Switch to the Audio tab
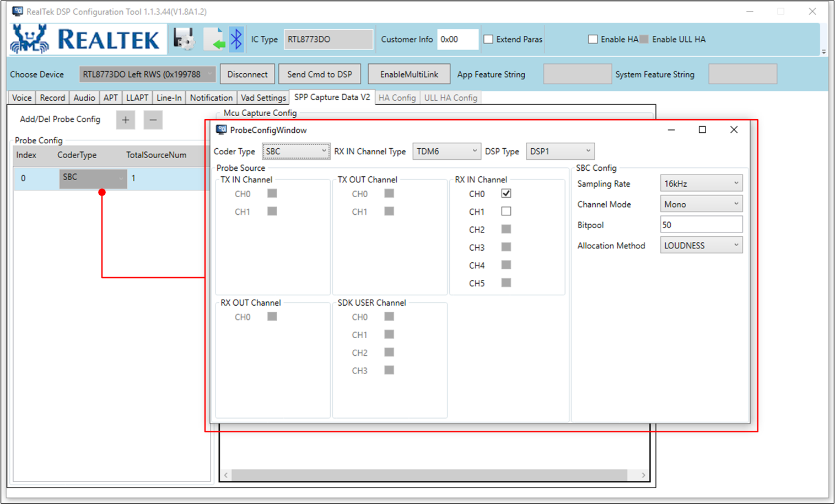This screenshot has height=504, width=835. [x=84, y=97]
